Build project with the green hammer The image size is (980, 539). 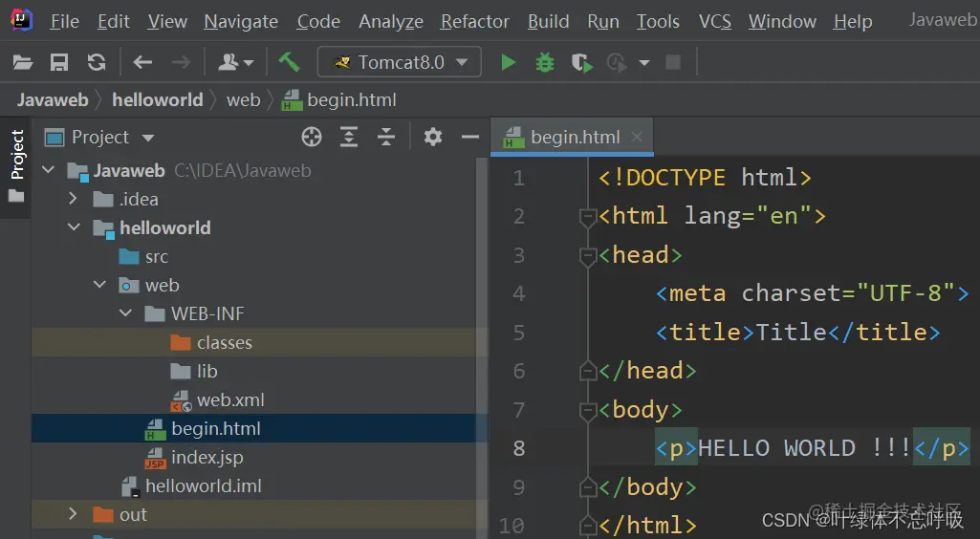(x=289, y=62)
